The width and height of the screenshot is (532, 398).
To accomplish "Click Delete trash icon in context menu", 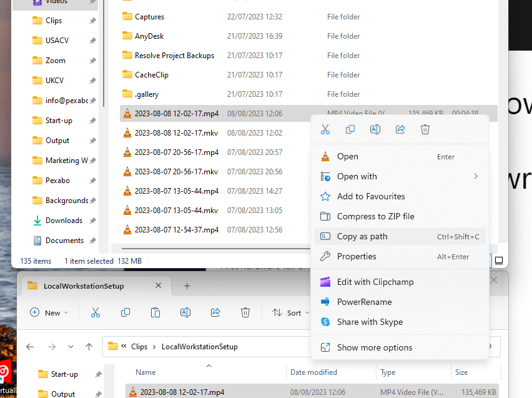I will [x=425, y=129].
